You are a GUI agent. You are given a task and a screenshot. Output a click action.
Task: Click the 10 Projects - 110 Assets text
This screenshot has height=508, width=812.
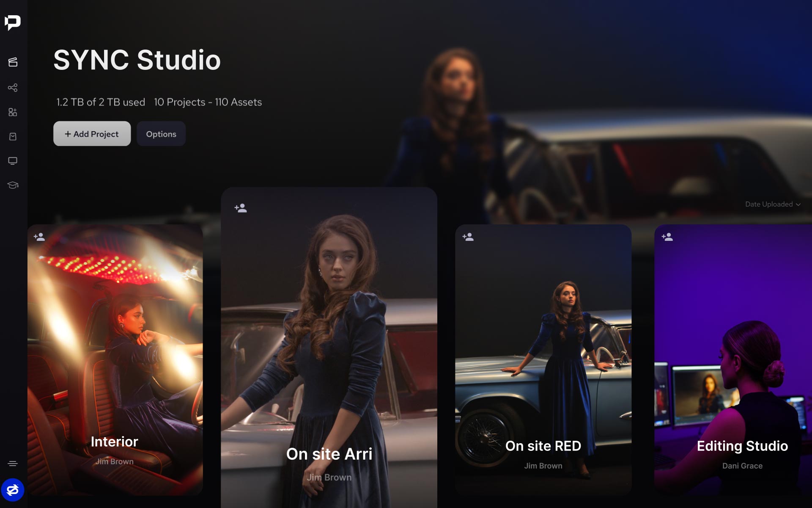pyautogui.click(x=208, y=102)
